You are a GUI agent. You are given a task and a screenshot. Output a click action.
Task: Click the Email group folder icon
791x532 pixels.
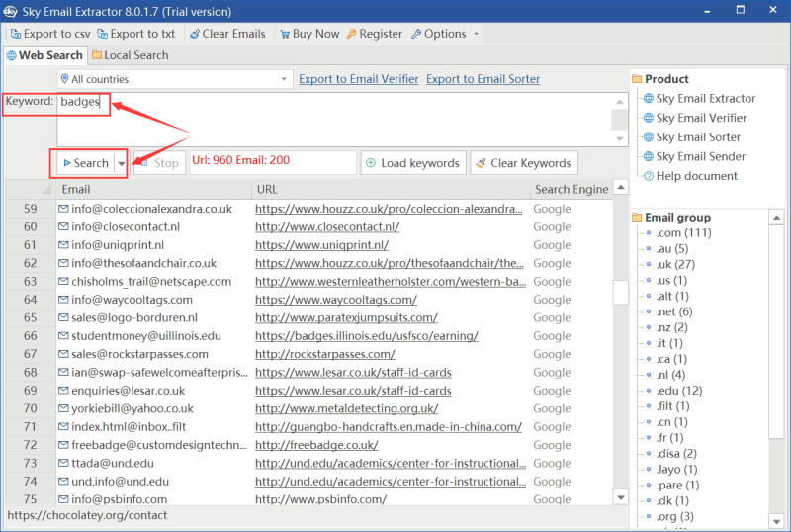637,218
